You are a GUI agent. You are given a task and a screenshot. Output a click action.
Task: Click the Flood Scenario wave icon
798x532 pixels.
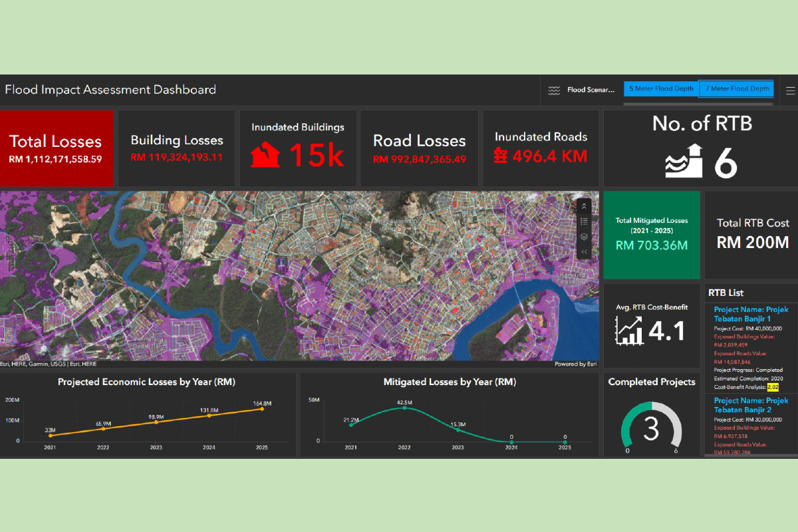click(x=554, y=90)
